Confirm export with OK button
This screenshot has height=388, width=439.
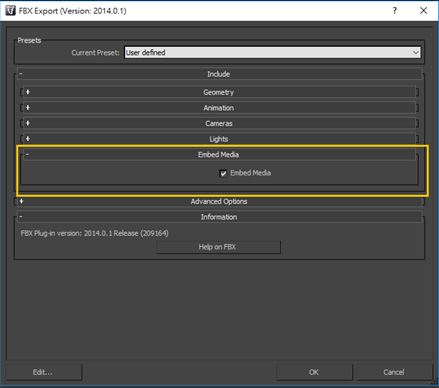314,372
